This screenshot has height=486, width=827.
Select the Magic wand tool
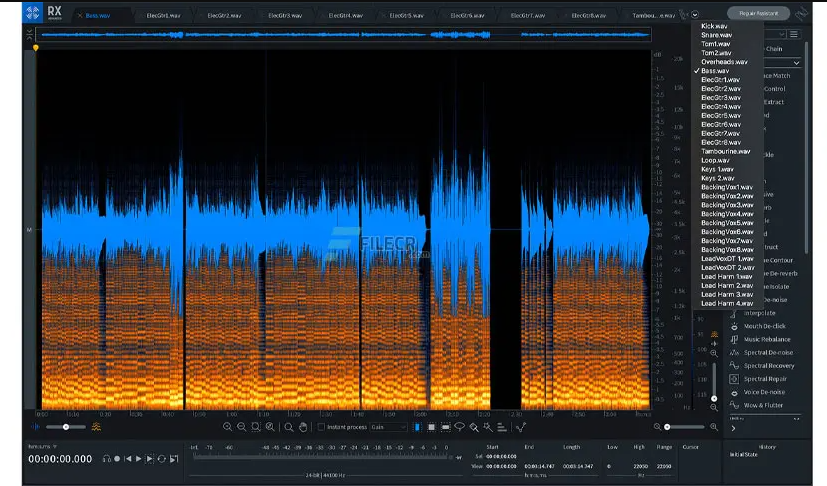(x=488, y=427)
